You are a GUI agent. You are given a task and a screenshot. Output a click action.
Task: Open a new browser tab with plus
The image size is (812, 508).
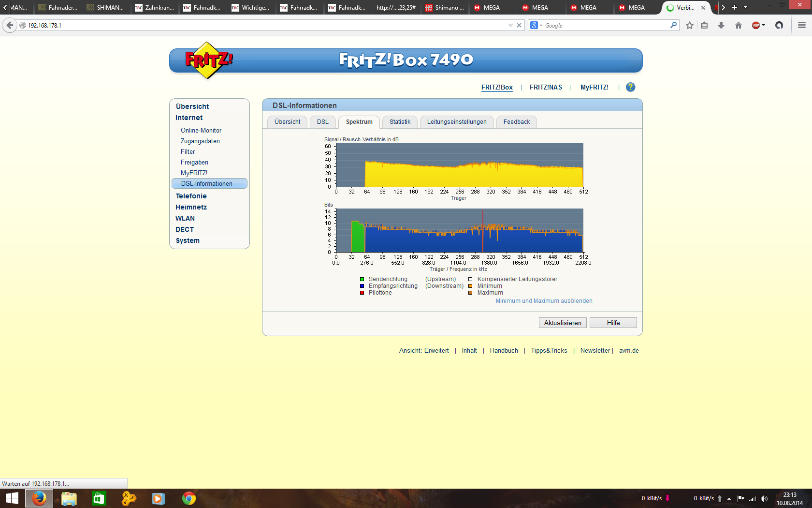(x=735, y=7)
